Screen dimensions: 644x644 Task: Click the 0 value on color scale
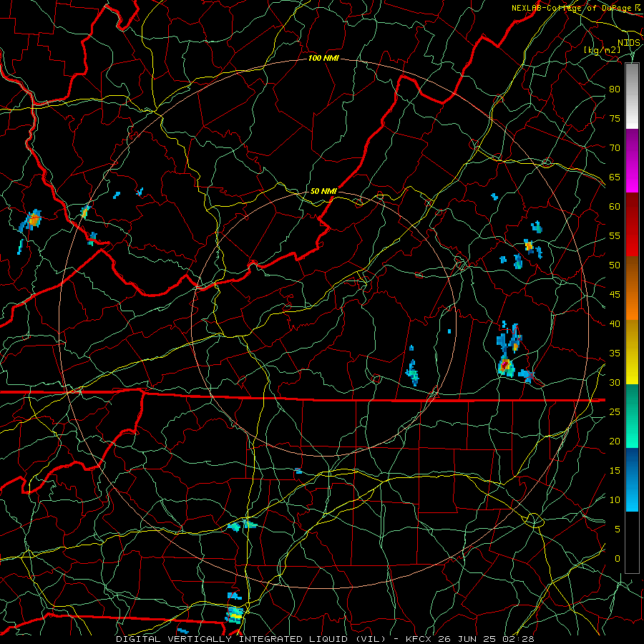pos(618,559)
